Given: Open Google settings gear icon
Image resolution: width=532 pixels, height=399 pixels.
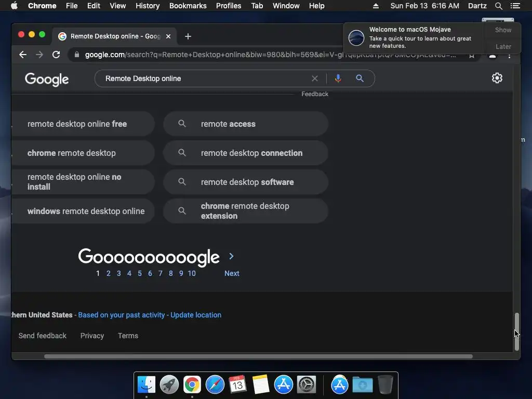Looking at the screenshot, I should 497,78.
